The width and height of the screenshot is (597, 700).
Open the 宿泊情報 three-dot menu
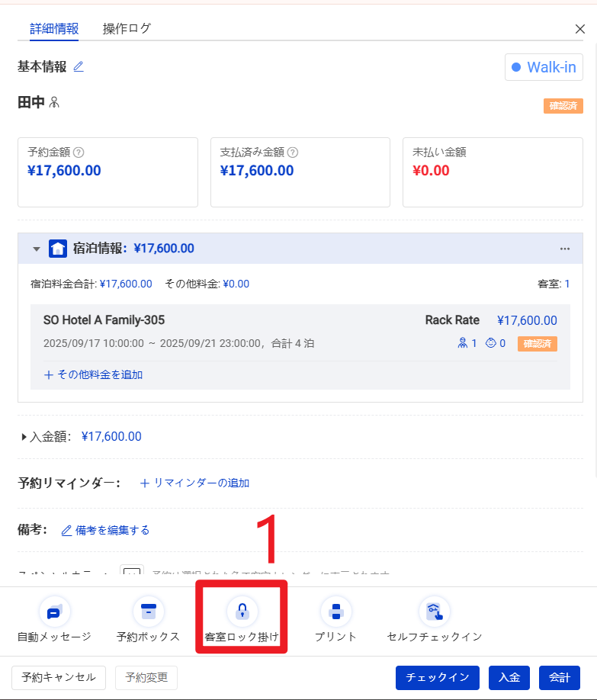pyautogui.click(x=565, y=249)
